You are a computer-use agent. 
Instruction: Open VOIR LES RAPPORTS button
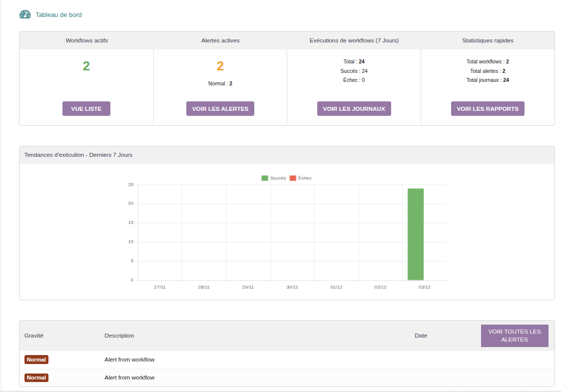pos(488,109)
